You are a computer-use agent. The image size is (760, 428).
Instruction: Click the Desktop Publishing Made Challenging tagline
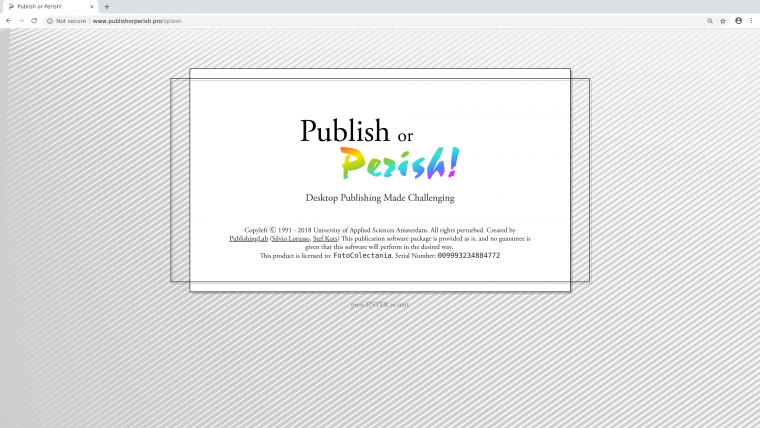(x=379, y=198)
